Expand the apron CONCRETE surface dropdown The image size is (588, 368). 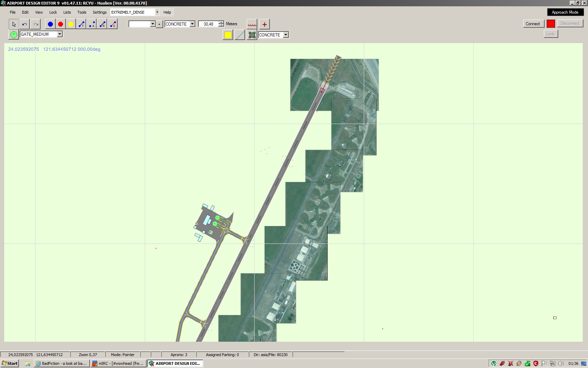(x=286, y=35)
